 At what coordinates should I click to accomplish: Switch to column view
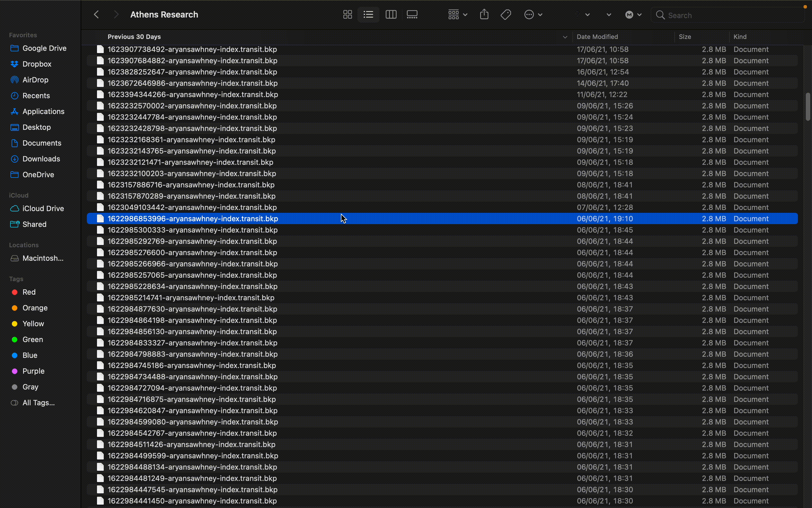pyautogui.click(x=391, y=14)
